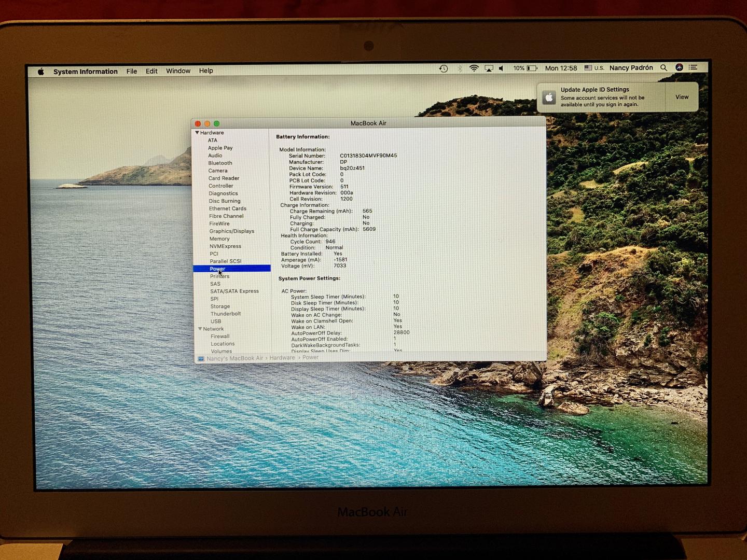Click View on the Apple ID notification
The height and width of the screenshot is (560, 747).
click(x=682, y=97)
